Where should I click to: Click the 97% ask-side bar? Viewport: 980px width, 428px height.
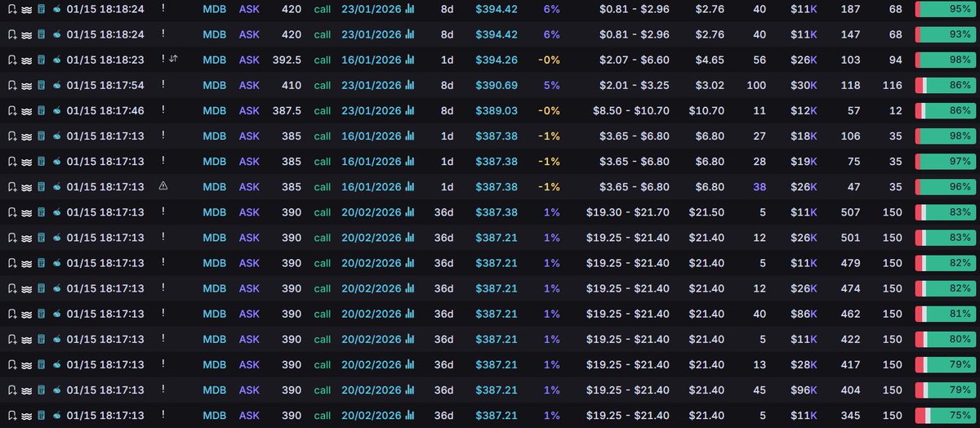pyautogui.click(x=944, y=162)
